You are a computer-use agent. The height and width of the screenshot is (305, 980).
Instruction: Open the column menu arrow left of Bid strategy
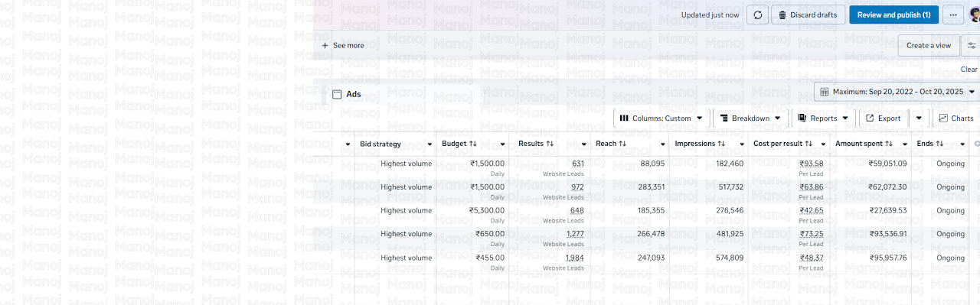point(347,144)
